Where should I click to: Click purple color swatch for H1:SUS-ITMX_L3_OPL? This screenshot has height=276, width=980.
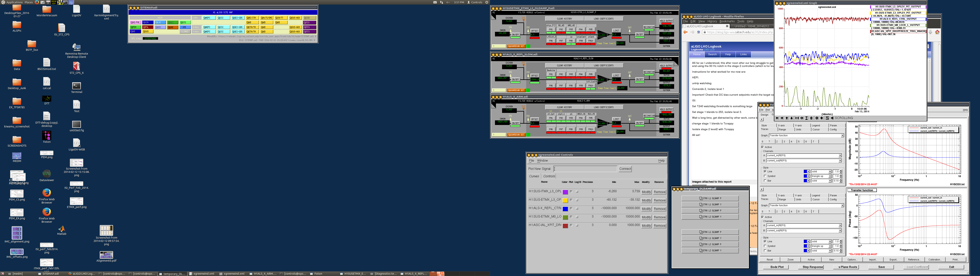tap(565, 192)
